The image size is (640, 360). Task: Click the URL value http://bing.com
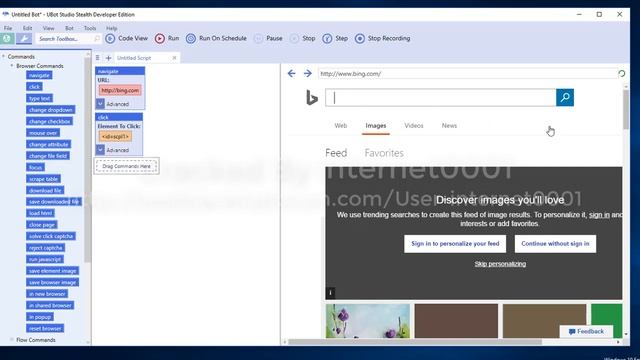tap(120, 90)
